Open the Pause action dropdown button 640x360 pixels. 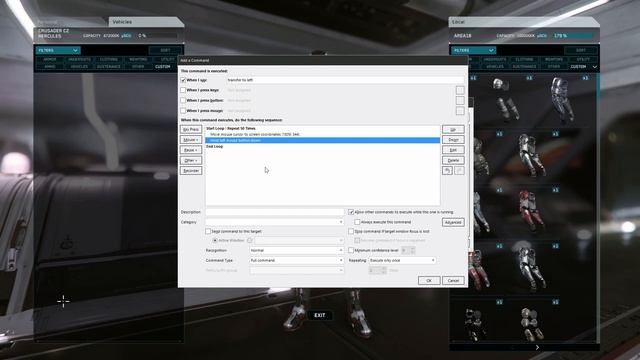tap(191, 150)
